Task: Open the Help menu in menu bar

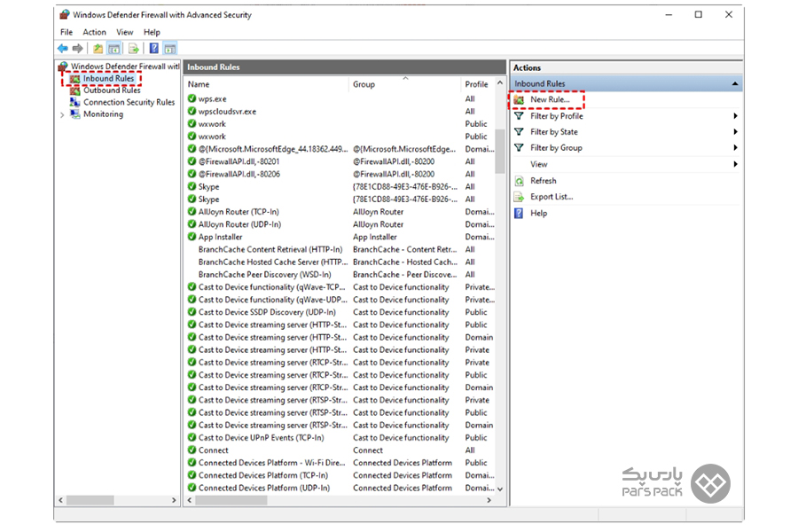Action: 152,32
